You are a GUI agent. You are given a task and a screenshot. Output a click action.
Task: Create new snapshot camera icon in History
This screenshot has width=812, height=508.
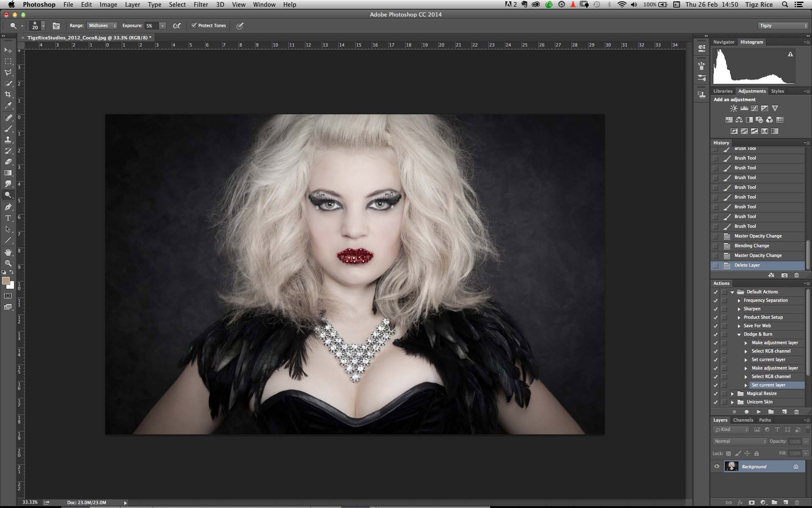pos(785,275)
